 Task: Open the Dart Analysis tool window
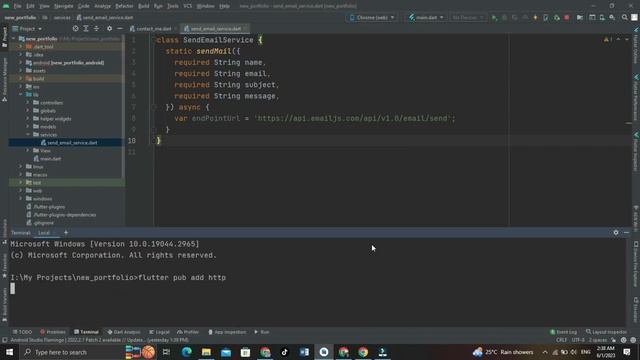(124, 332)
